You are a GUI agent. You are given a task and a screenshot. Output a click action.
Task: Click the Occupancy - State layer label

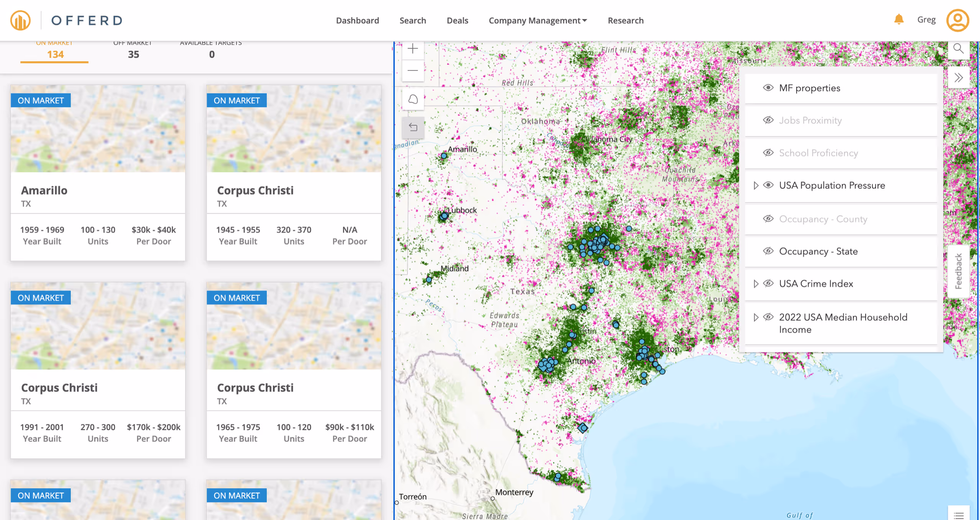coord(818,251)
